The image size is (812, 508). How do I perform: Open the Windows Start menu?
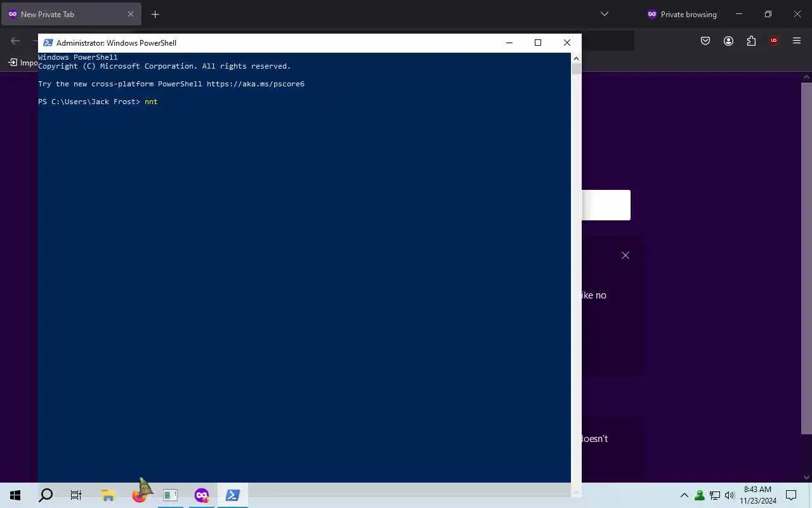tap(15, 495)
